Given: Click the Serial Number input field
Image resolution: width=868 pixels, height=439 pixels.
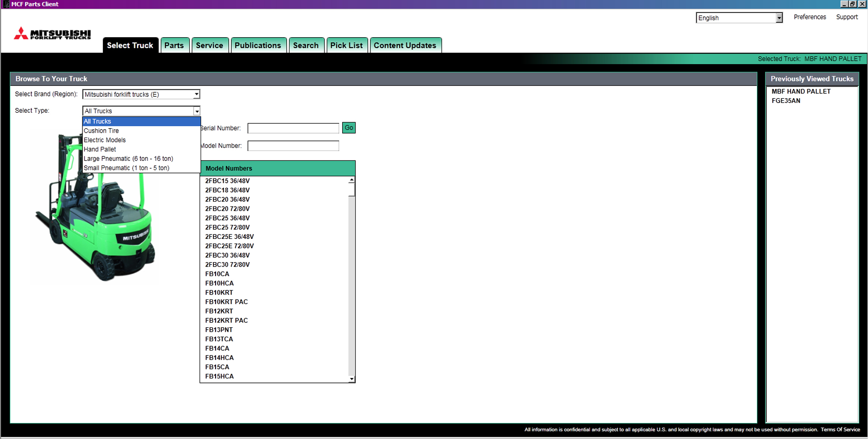Looking at the screenshot, I should click(x=293, y=128).
